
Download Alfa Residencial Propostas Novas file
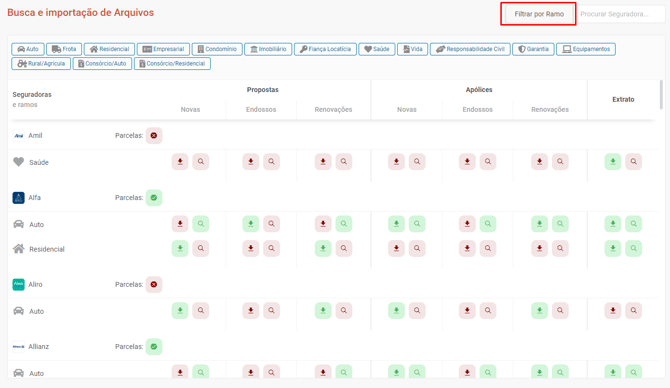[x=180, y=248]
